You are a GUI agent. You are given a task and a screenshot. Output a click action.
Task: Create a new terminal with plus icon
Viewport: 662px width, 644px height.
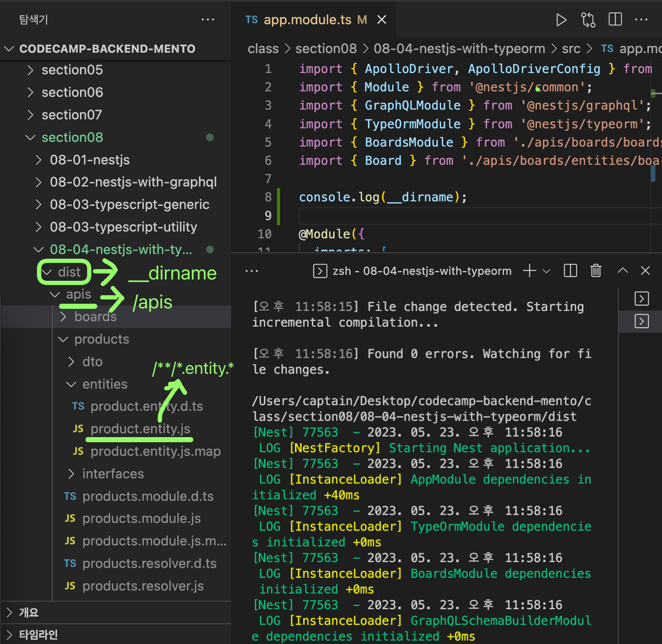point(529,271)
